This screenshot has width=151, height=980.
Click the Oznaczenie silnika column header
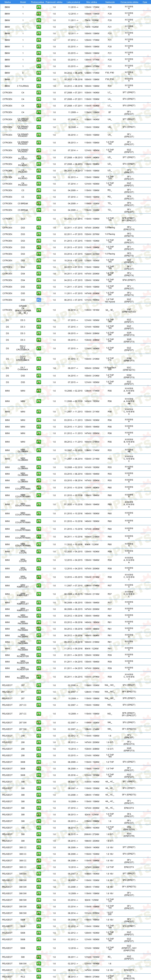[x=129, y=2]
